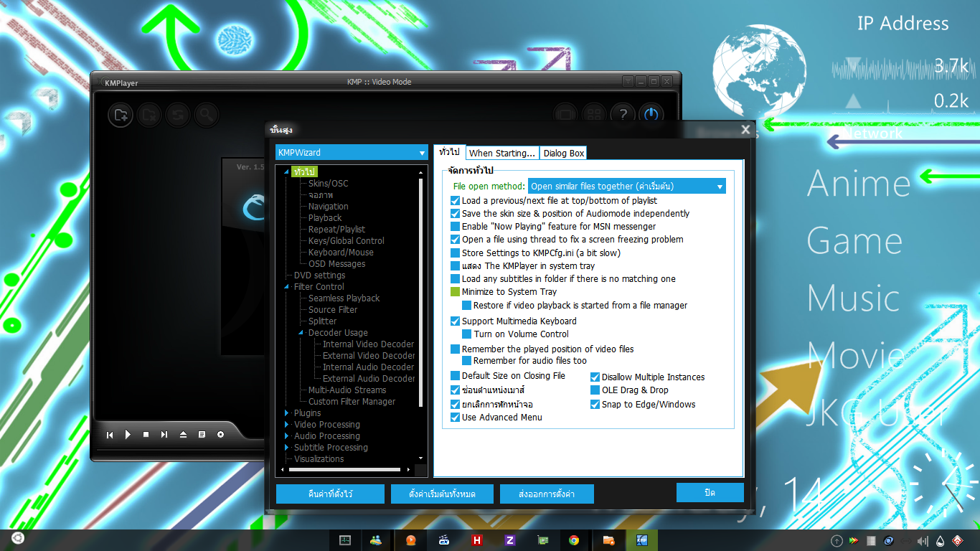The width and height of the screenshot is (980, 551).
Task: Open the File open method dropdown
Action: click(x=627, y=187)
